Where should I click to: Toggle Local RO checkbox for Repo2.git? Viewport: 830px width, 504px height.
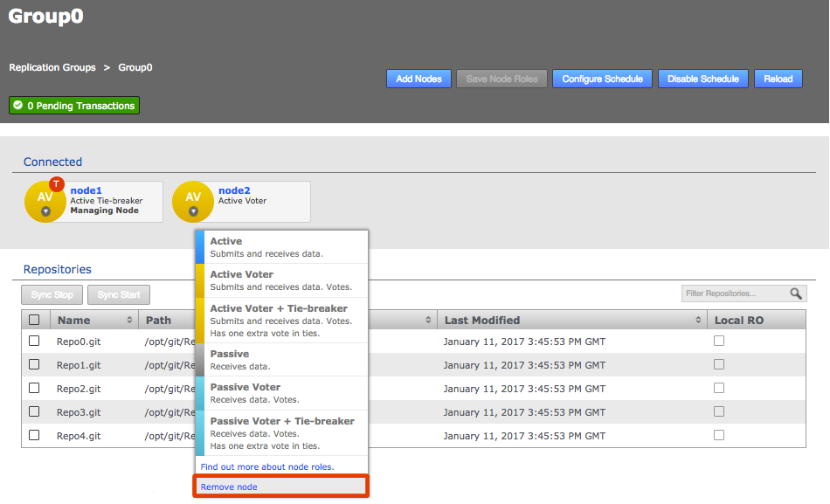click(x=719, y=388)
